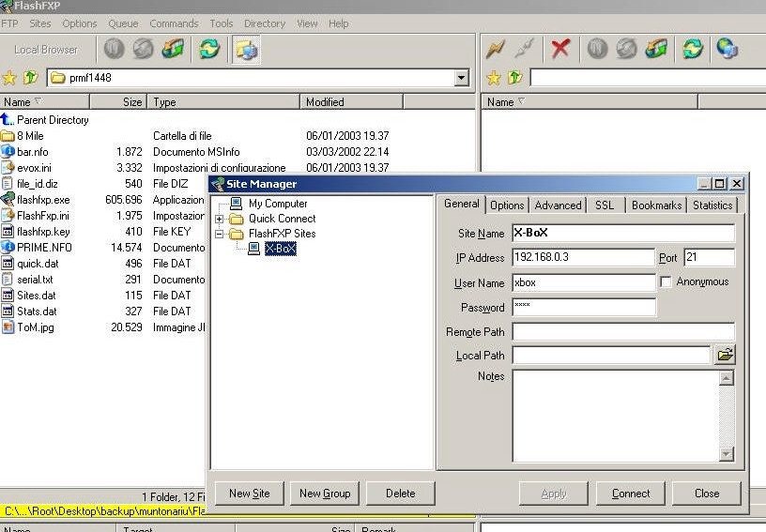Screen dimensions: 766x532
Task: Click the Notes scrollbar down arrow
Action: click(x=726, y=454)
